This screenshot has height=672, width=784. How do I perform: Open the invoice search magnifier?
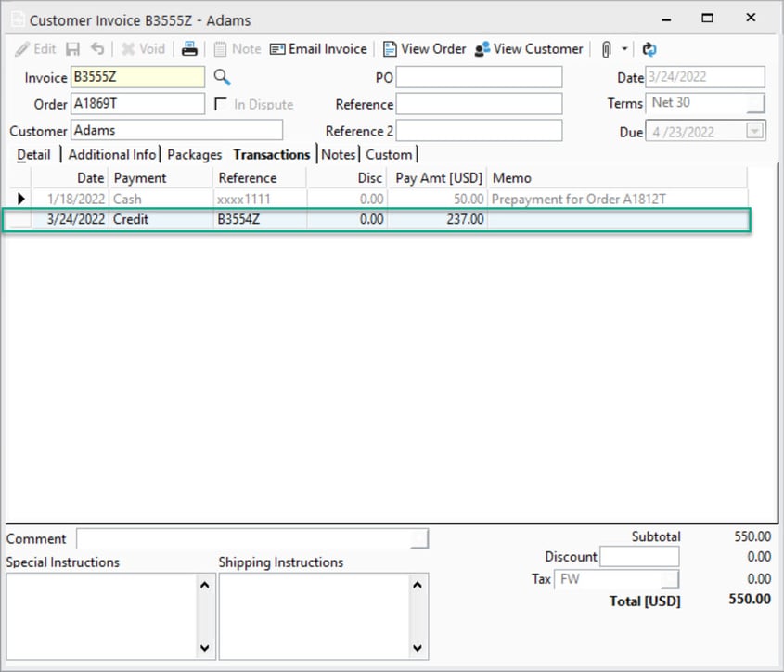coord(220,77)
